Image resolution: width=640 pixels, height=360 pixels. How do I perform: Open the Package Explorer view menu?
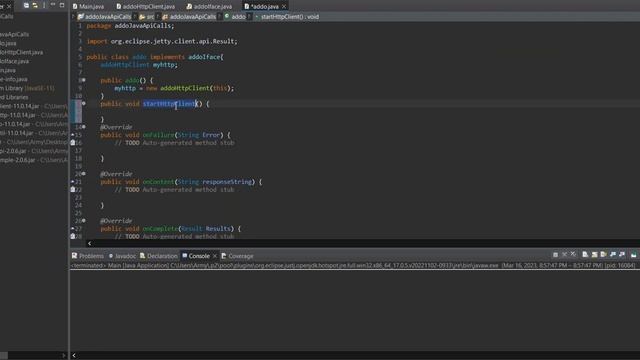pyautogui.click(x=44, y=5)
